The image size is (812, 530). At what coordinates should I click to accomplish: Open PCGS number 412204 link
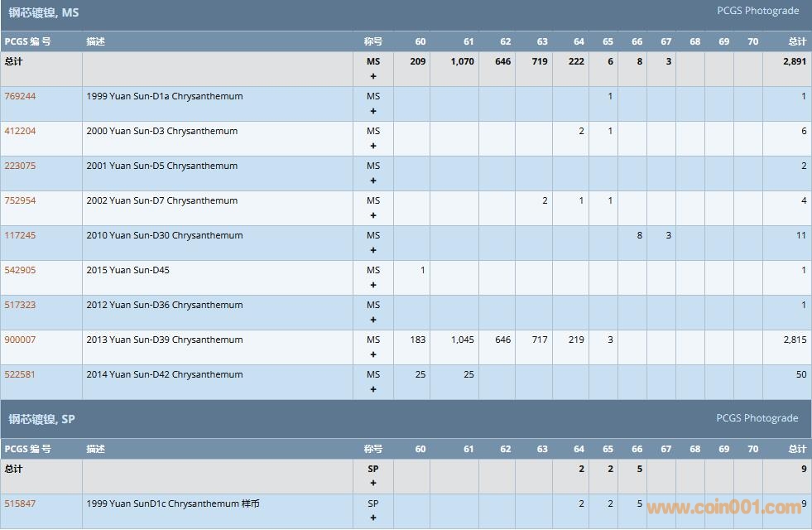[20, 131]
